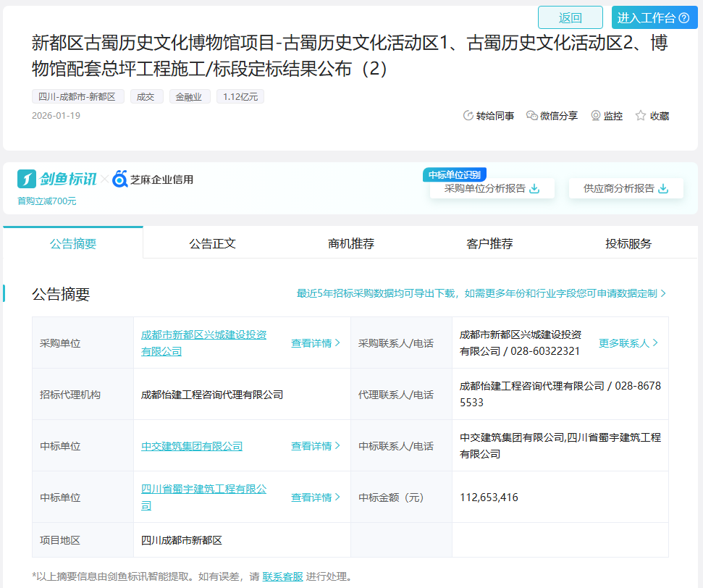Click the 四川-成都市-新都区 region tag
This screenshot has height=588, width=703.
pyautogui.click(x=78, y=96)
